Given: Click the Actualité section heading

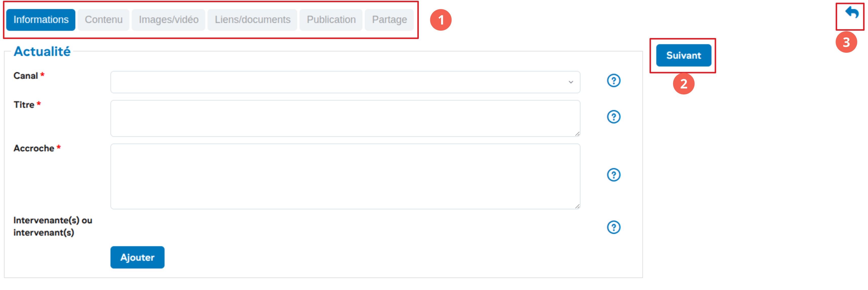Looking at the screenshot, I should coord(42,52).
